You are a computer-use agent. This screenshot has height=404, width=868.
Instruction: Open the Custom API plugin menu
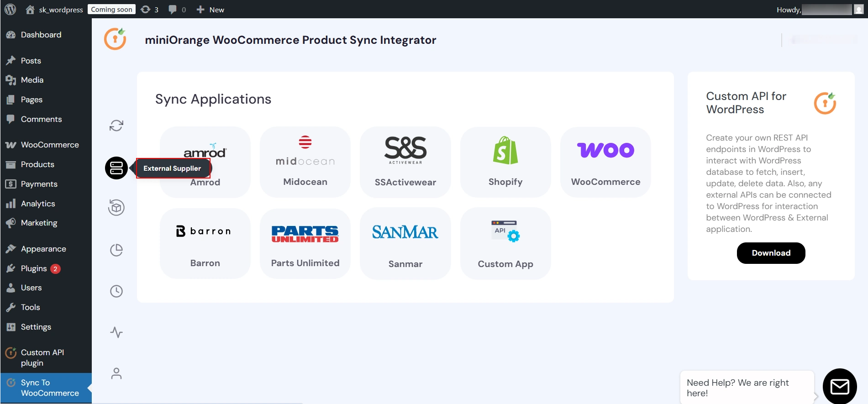pos(46,358)
